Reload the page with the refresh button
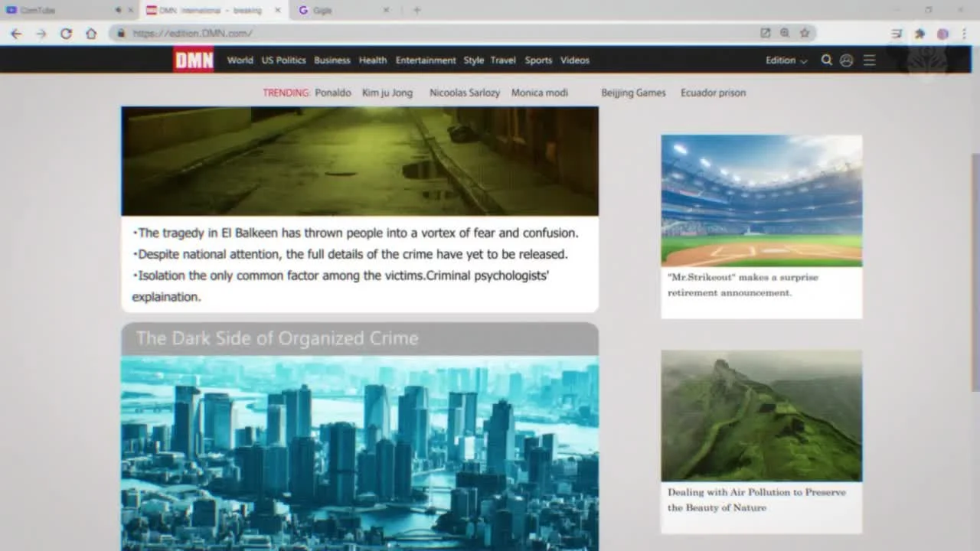 click(x=66, y=34)
